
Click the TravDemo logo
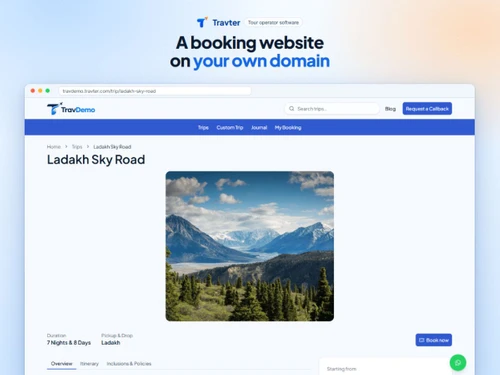click(x=71, y=109)
